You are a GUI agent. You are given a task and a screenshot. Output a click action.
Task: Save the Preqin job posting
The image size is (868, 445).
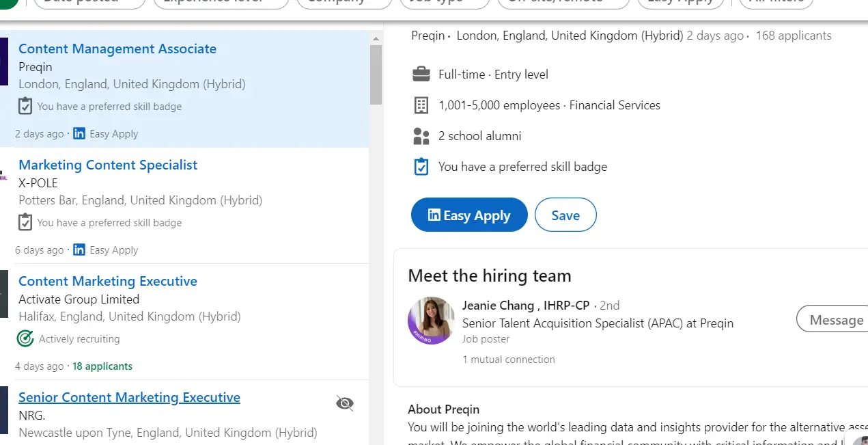pyautogui.click(x=565, y=215)
